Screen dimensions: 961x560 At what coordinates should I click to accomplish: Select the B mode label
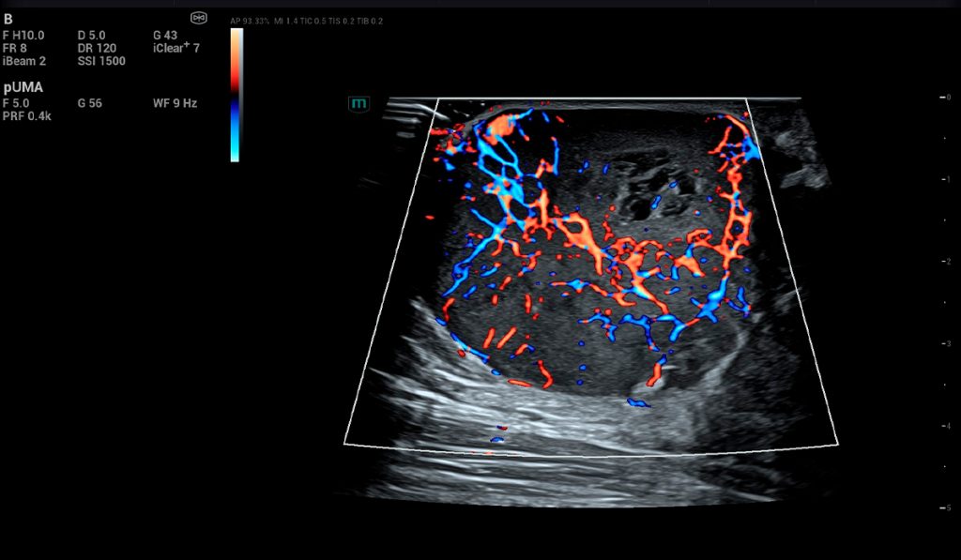tap(8, 19)
